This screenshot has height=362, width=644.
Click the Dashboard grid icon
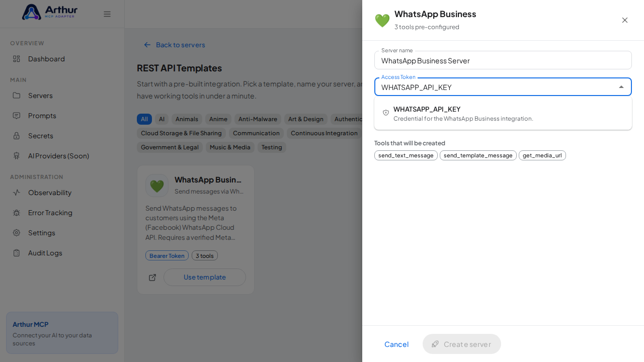[x=17, y=59]
